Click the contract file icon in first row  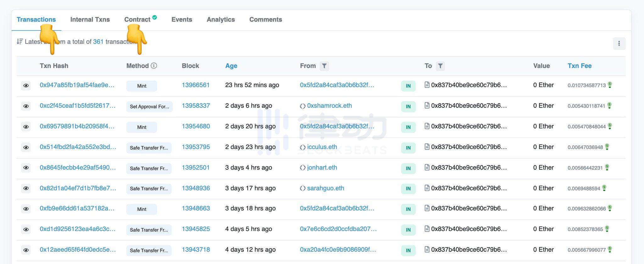click(x=427, y=85)
